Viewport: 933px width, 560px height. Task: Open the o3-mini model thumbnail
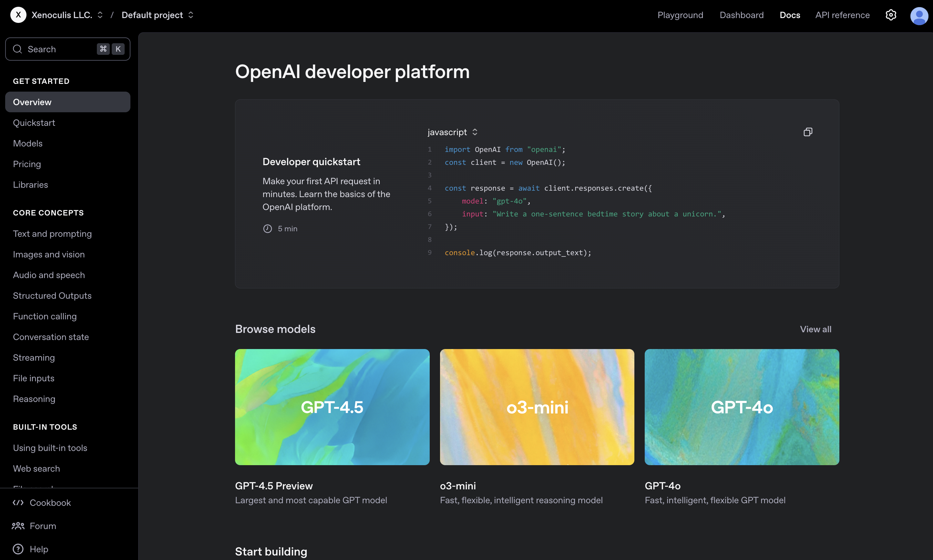(x=537, y=407)
